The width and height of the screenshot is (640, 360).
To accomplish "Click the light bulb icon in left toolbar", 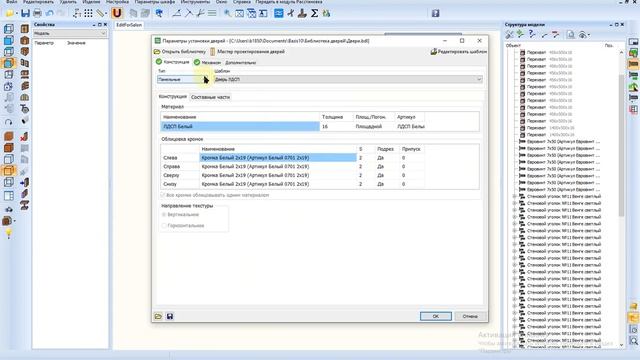I will click(x=8, y=233).
